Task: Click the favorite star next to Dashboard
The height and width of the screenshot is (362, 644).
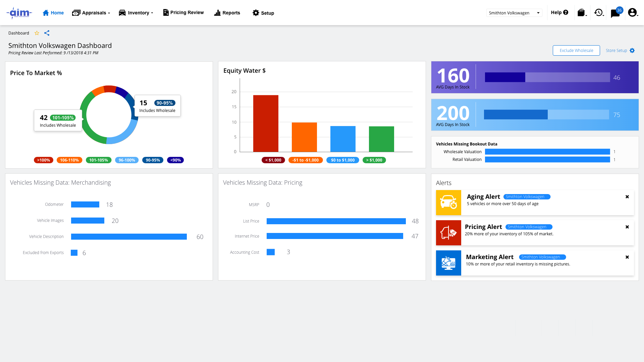Action: [x=37, y=33]
